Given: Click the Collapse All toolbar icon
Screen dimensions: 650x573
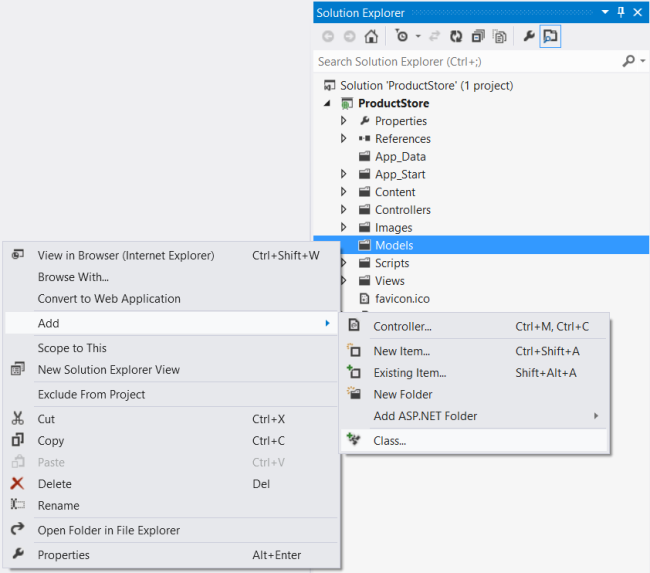Looking at the screenshot, I should [478, 36].
